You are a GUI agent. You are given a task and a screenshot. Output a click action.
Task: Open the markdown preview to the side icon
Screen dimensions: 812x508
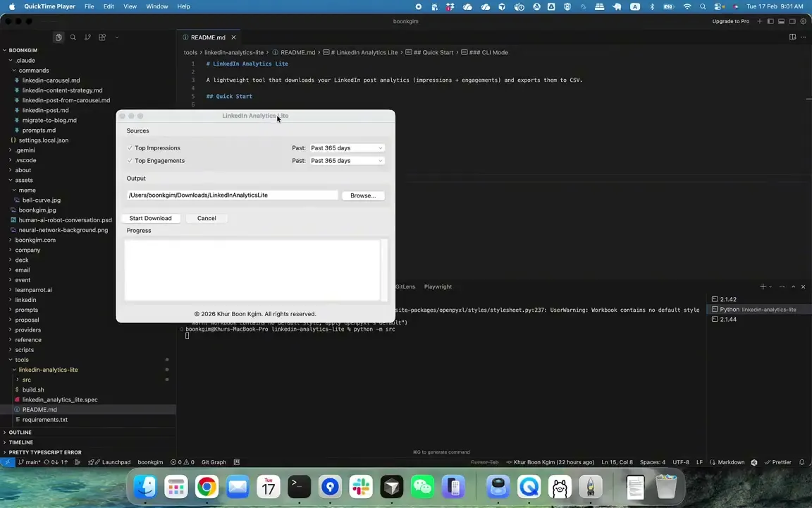(792, 37)
